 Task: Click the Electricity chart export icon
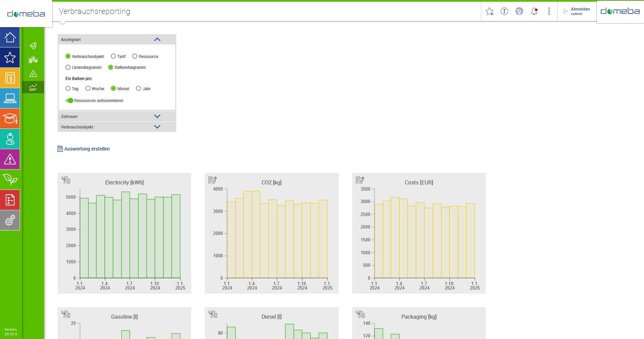(x=66, y=180)
